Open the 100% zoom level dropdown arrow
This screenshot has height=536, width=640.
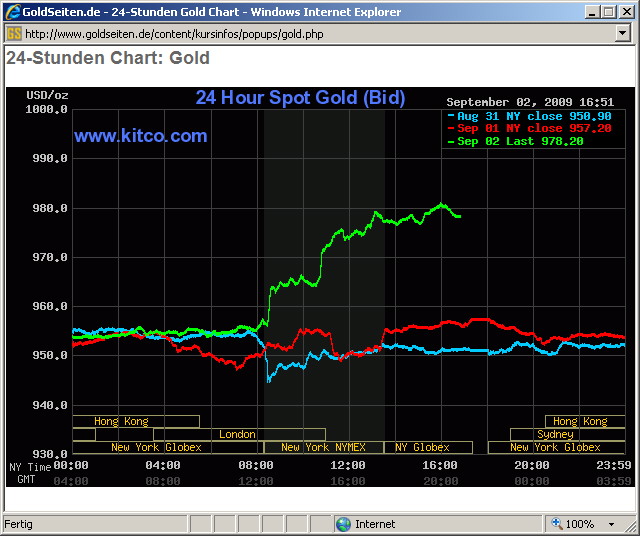[611, 524]
